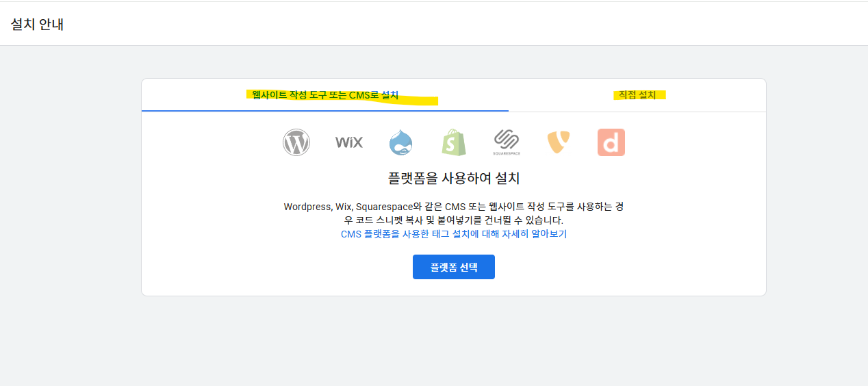Switch to the '직접 설치' tab

click(x=637, y=95)
